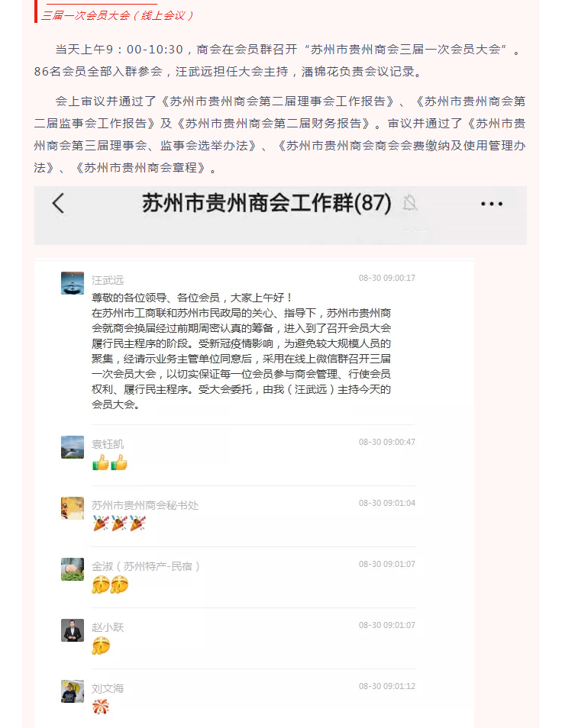
Task: Click the muted bell icon beside group title
Action: pyautogui.click(x=409, y=203)
